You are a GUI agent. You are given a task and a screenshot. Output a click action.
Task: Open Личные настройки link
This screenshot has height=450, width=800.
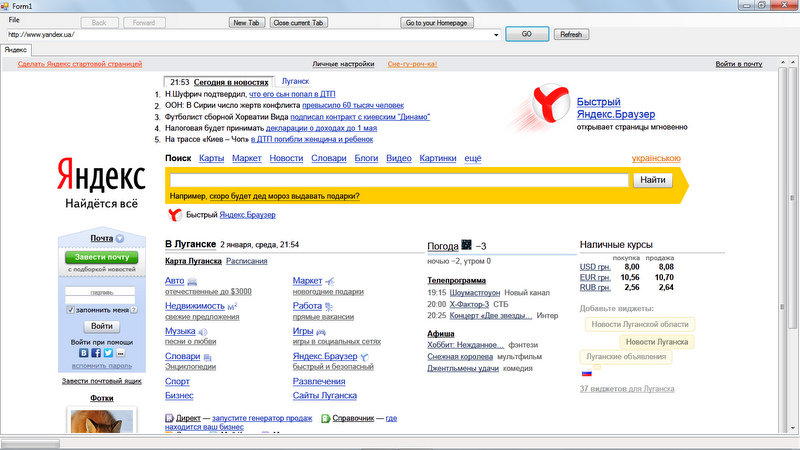343,64
